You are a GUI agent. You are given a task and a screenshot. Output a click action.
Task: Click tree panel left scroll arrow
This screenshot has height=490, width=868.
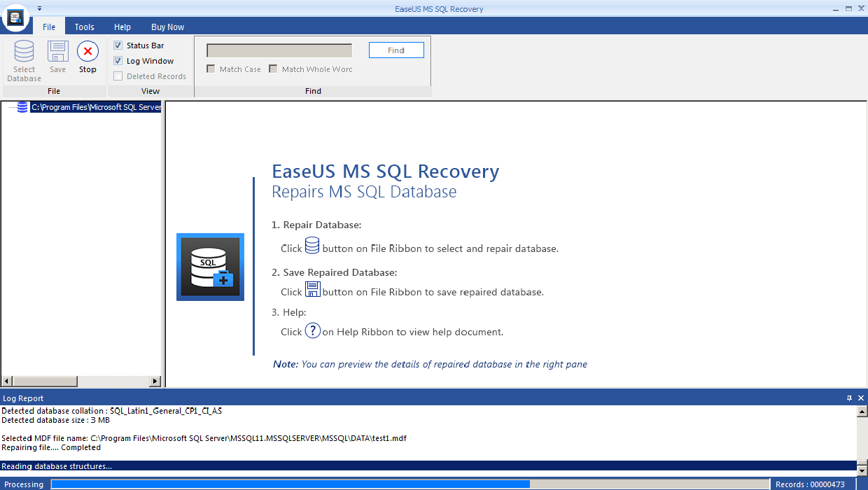click(x=6, y=381)
